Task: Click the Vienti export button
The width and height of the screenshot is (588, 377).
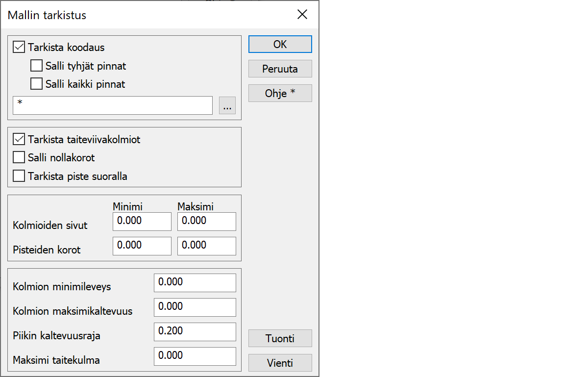Action: [280, 363]
